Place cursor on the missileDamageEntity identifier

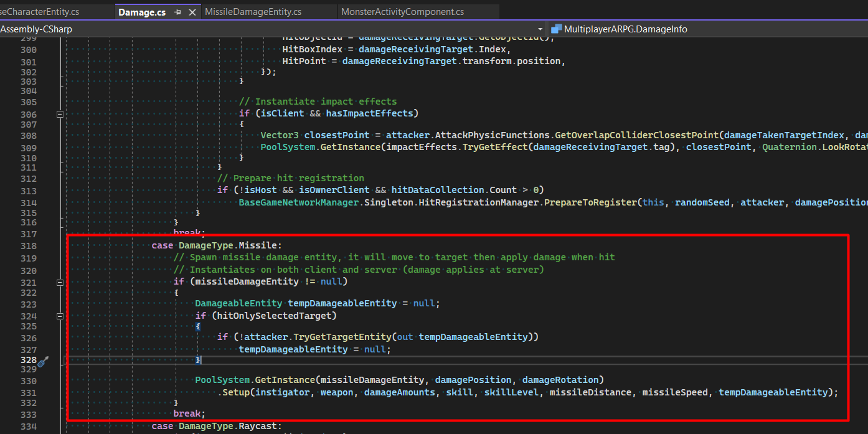click(246, 281)
